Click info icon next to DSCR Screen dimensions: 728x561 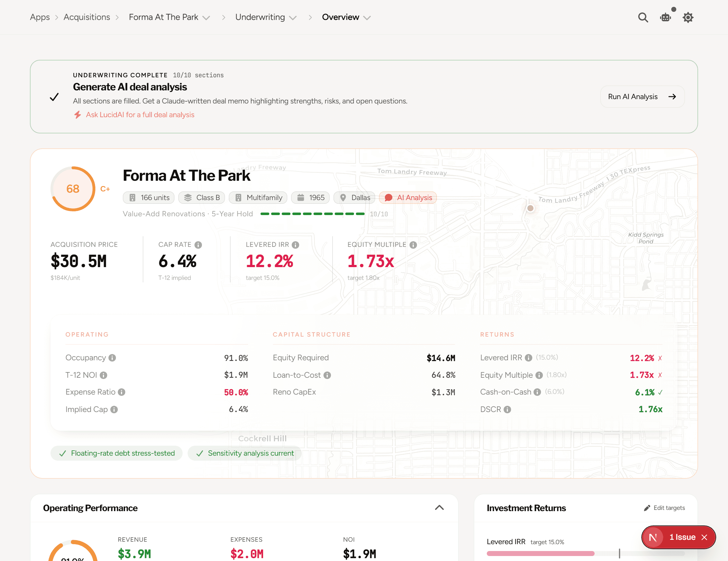[x=507, y=409]
